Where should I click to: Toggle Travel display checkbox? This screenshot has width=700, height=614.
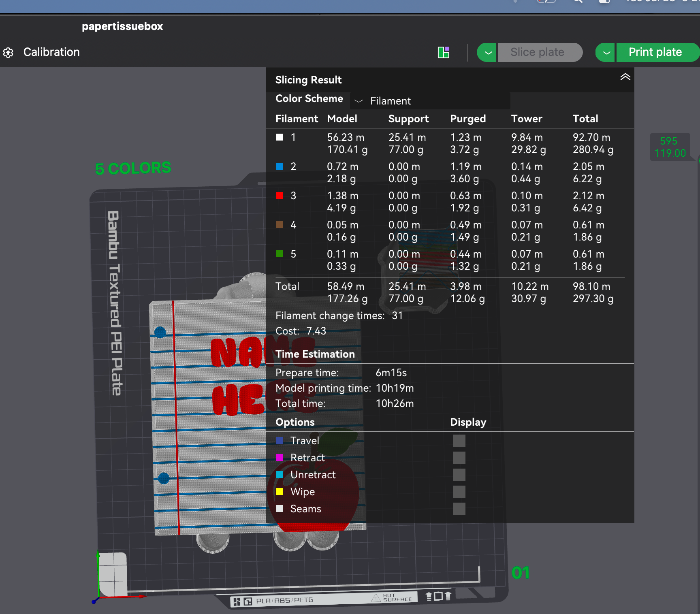[459, 441]
